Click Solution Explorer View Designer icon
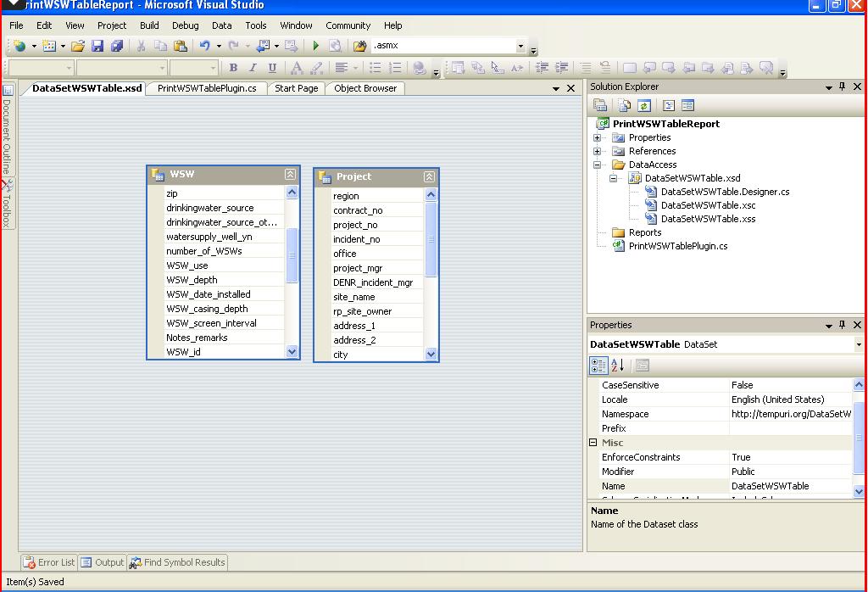The image size is (868, 592). click(687, 105)
